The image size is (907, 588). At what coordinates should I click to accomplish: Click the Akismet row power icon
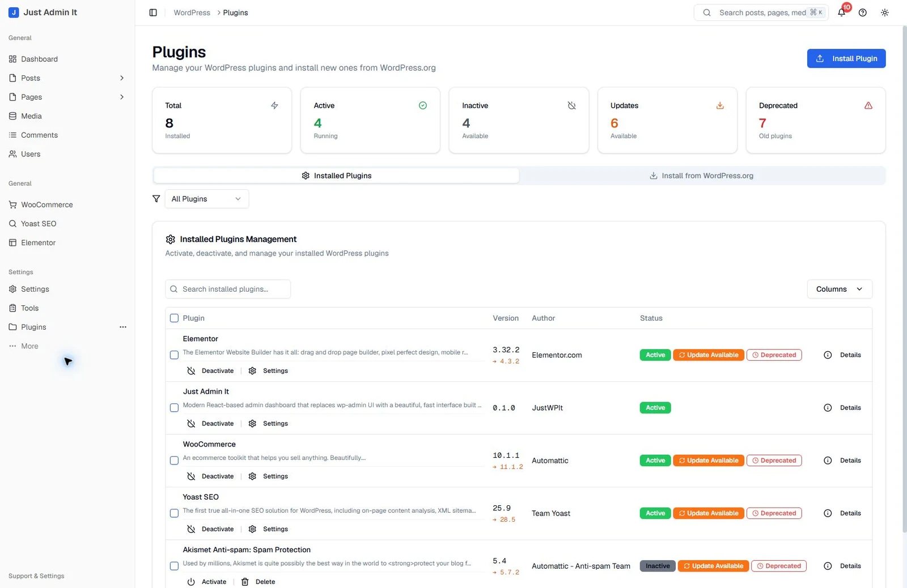click(191, 582)
